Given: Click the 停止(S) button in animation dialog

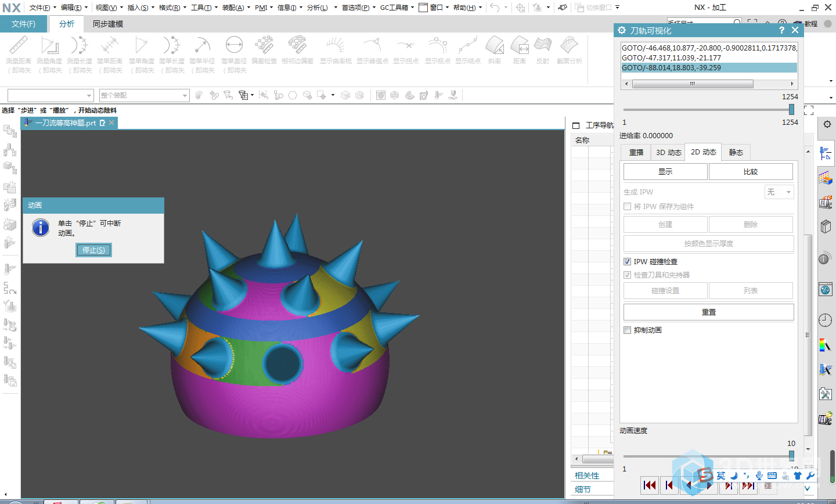Looking at the screenshot, I should (x=93, y=250).
